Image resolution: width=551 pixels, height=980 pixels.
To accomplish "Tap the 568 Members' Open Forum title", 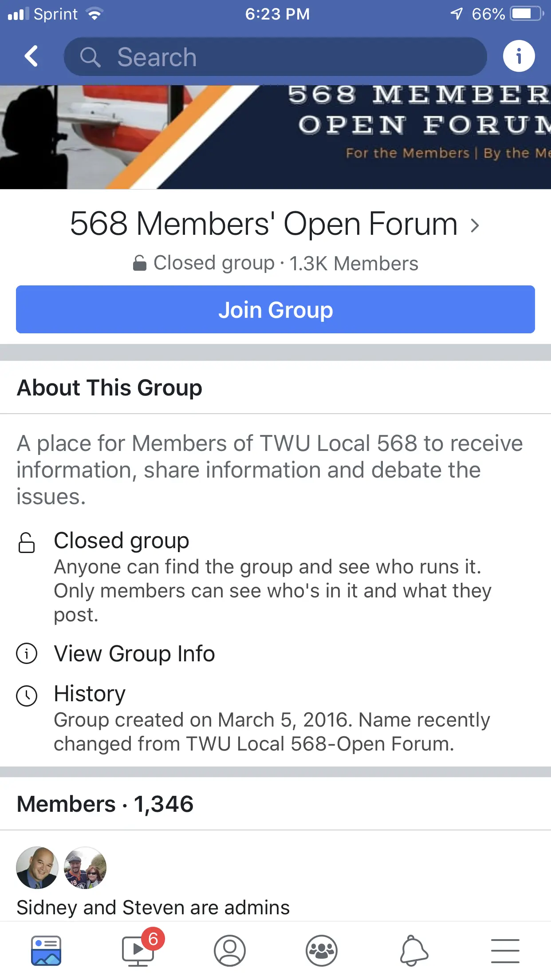I will click(x=264, y=224).
